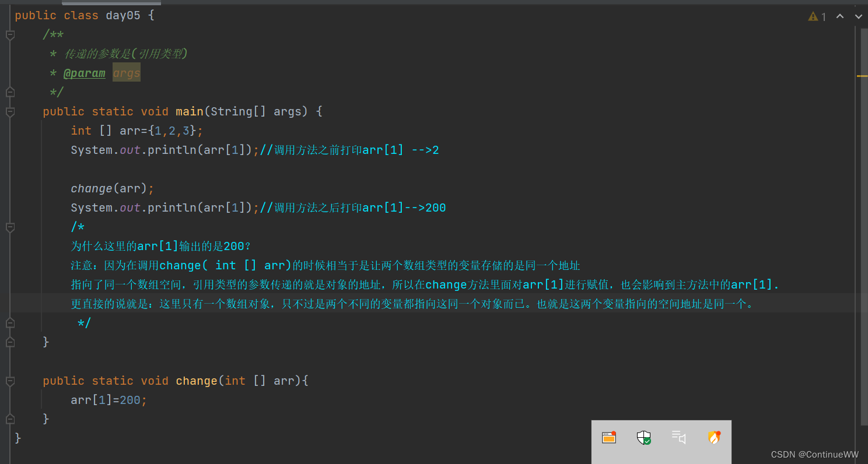Image resolution: width=868 pixels, height=464 pixels.
Task: Collapse the main method fold marker
Action: click(10, 111)
